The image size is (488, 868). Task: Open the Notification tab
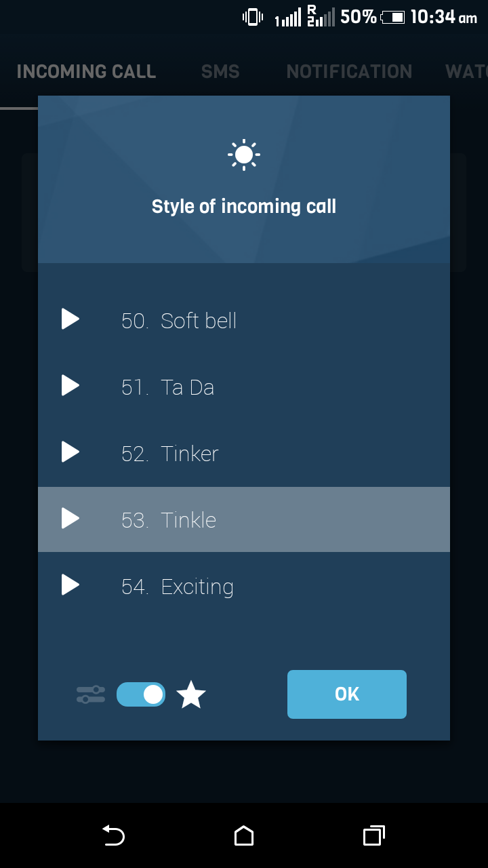pos(349,72)
